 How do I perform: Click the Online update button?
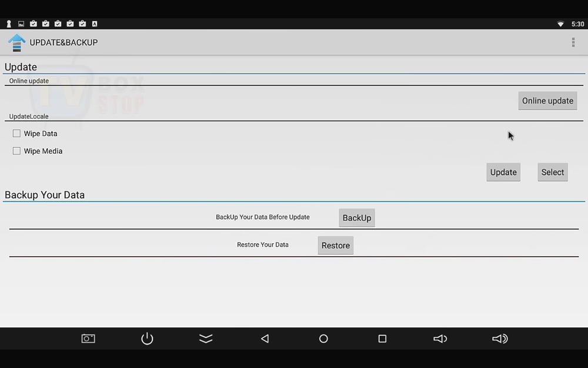click(x=547, y=101)
